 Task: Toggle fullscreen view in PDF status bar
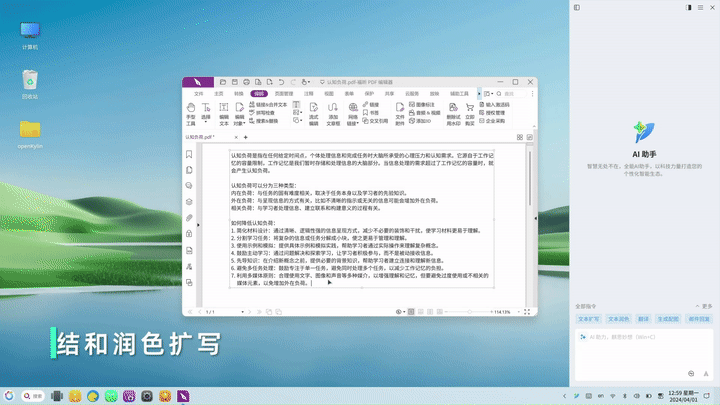(527, 312)
